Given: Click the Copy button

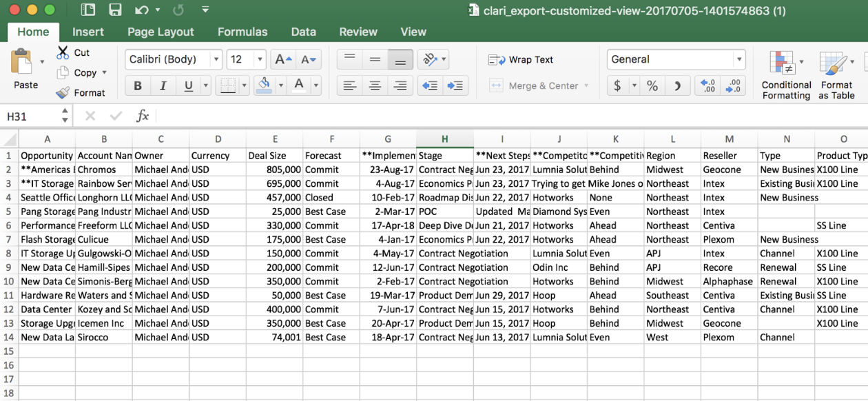Looking at the screenshot, I should click(76, 72).
